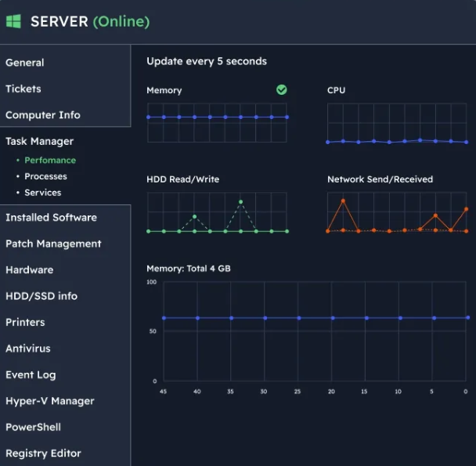Go to Computer Info
This screenshot has height=466, width=476.
[x=43, y=115]
